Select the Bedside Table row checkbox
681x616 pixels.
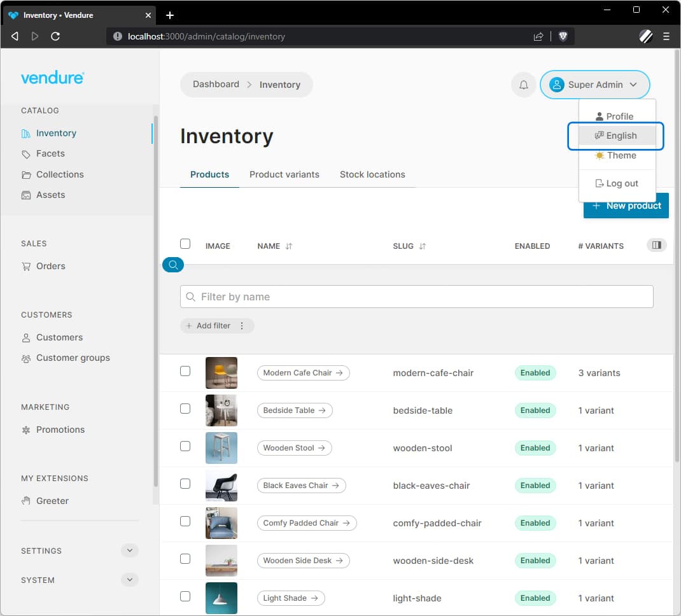pyautogui.click(x=185, y=410)
